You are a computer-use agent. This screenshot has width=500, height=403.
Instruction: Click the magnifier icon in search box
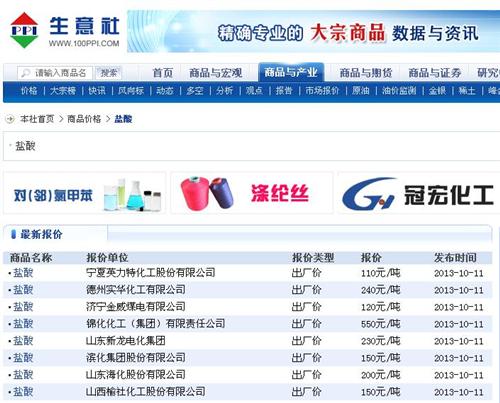tap(25, 73)
